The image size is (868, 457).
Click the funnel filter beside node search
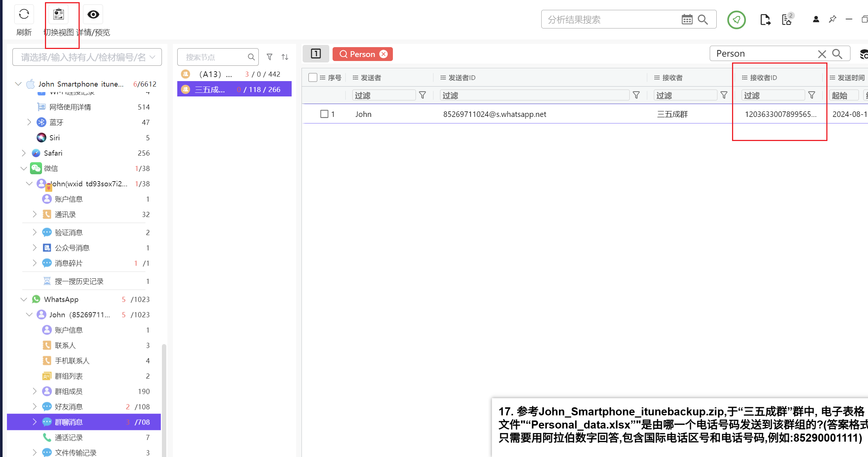click(269, 57)
